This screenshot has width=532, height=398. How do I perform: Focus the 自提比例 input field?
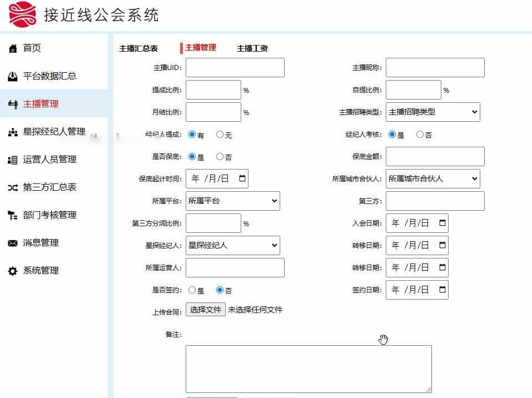[x=414, y=89]
